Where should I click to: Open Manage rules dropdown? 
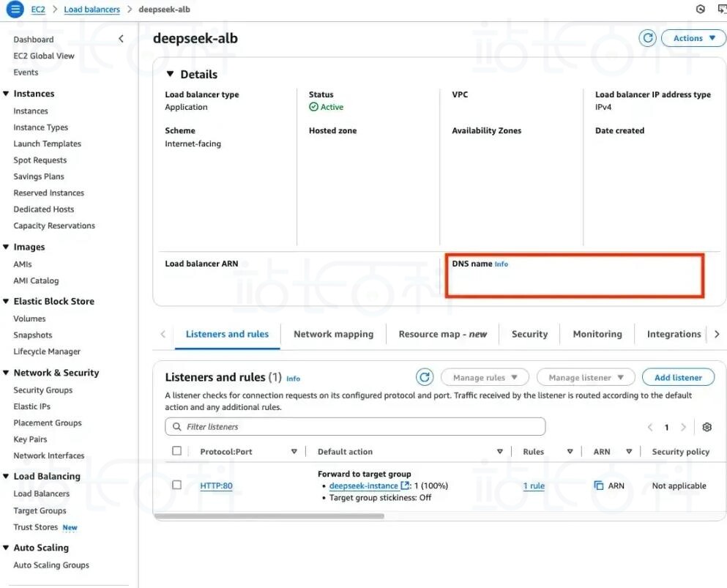click(x=485, y=377)
